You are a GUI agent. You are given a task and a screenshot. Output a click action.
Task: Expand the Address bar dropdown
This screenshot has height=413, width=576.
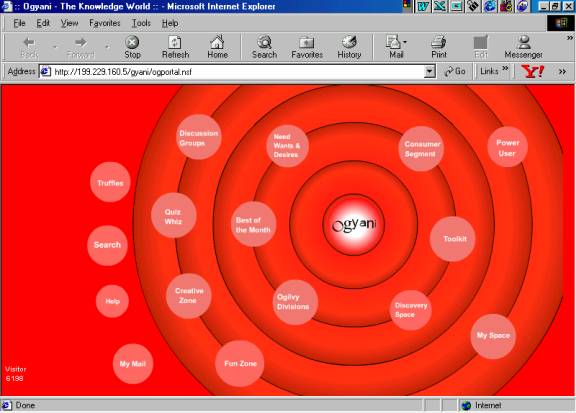click(429, 72)
